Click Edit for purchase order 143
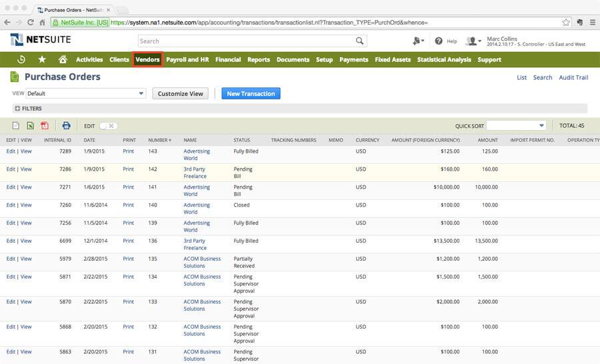This screenshot has width=600, height=364. (11, 151)
